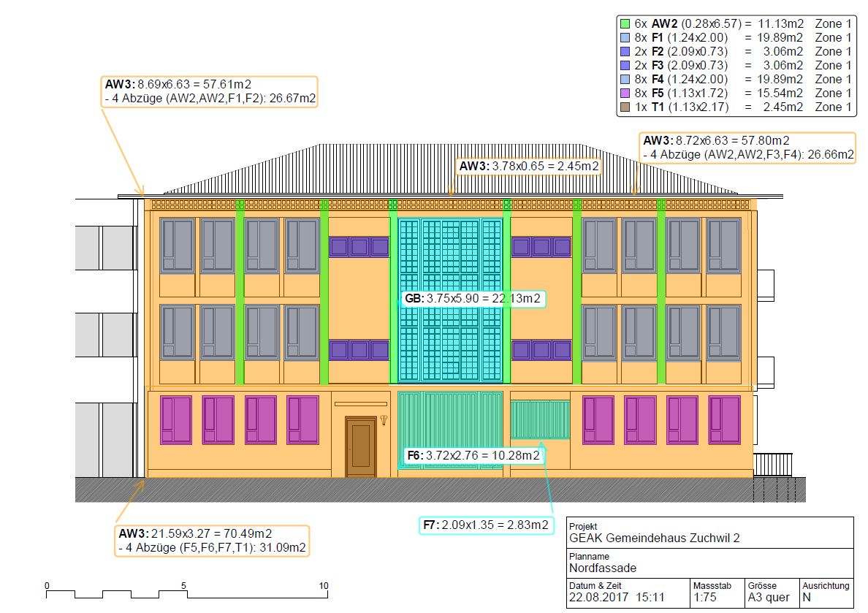Select the F7 2.09x1.35 callout box
Viewport: 868px width, 613px height.
[x=485, y=525]
